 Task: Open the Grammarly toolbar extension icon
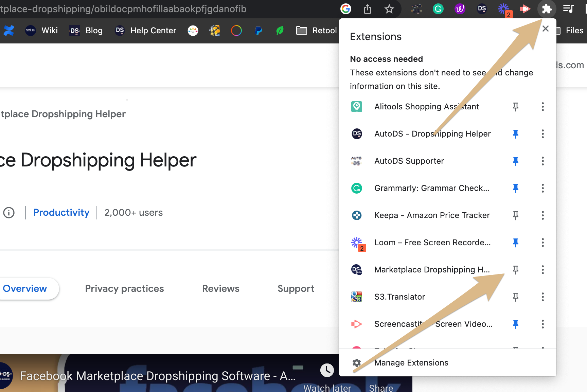point(438,9)
